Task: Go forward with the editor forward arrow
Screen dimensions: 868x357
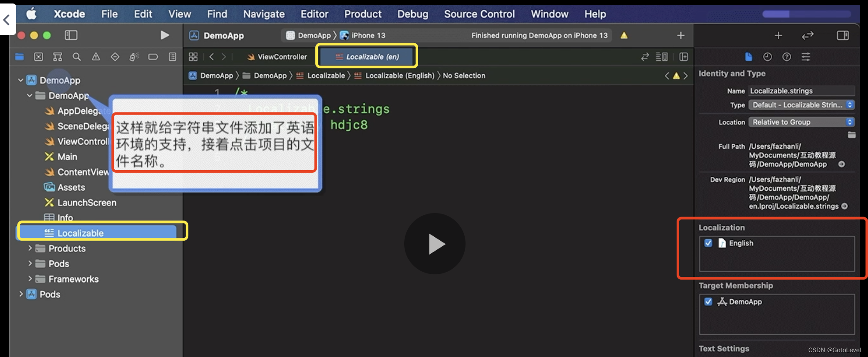Action: pos(224,56)
